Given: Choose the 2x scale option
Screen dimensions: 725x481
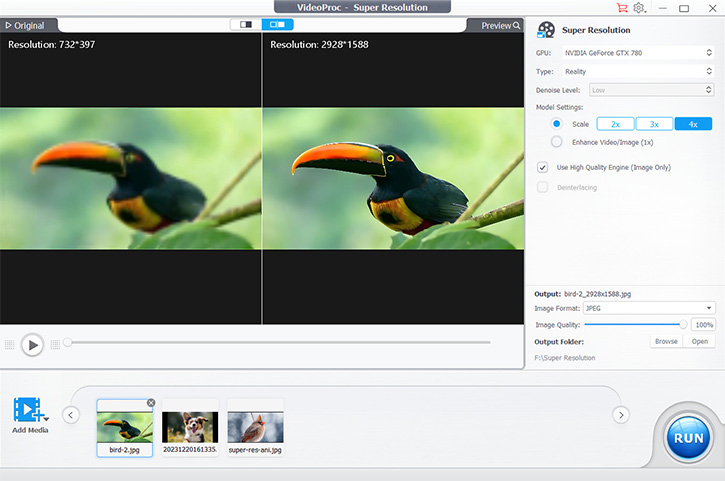Looking at the screenshot, I should (x=615, y=124).
